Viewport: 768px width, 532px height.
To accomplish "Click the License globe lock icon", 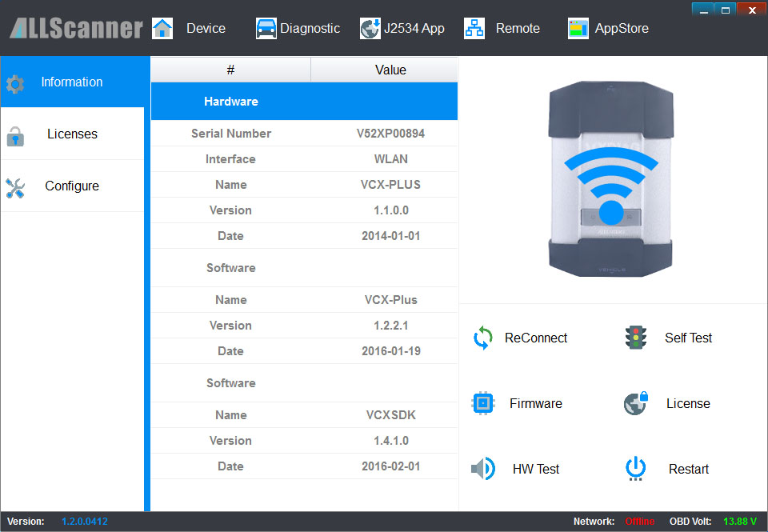I will click(636, 403).
